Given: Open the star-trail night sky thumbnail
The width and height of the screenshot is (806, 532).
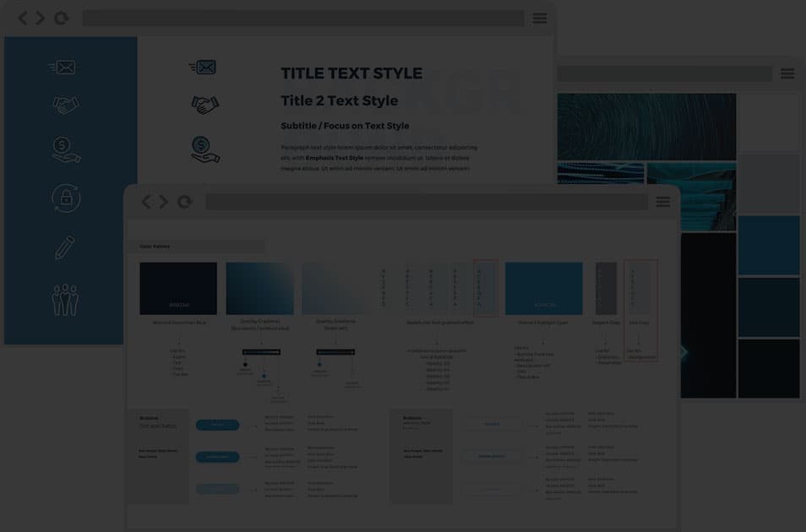Looking at the screenshot, I should pos(646,126).
